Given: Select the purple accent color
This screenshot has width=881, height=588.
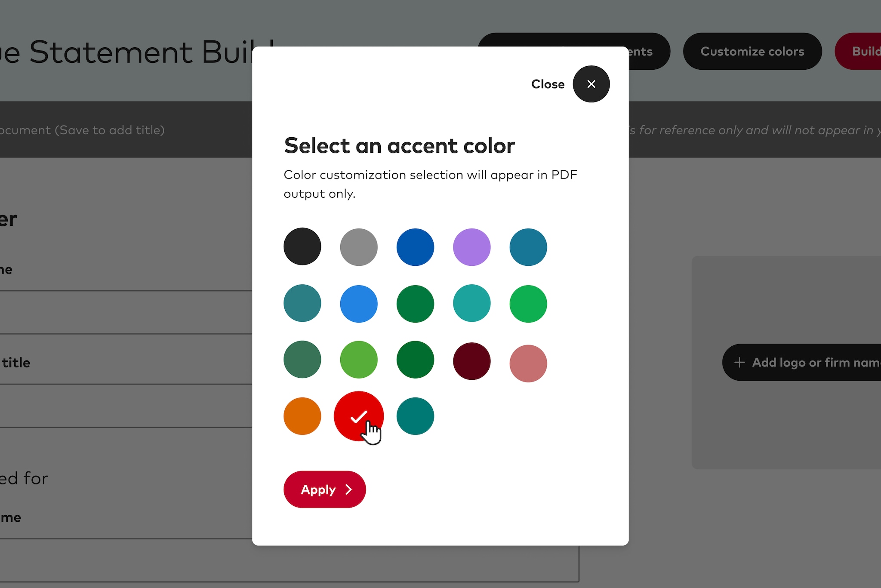Looking at the screenshot, I should coord(471,247).
